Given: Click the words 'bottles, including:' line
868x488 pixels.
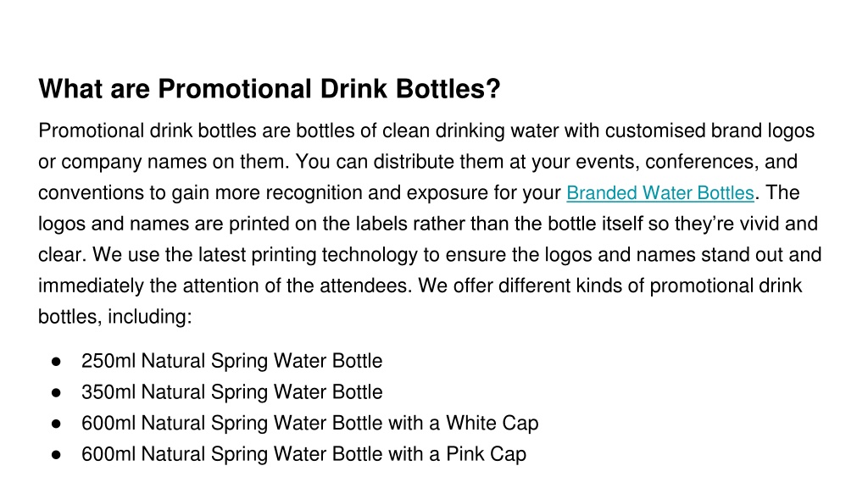Looking at the screenshot, I should (115, 317).
